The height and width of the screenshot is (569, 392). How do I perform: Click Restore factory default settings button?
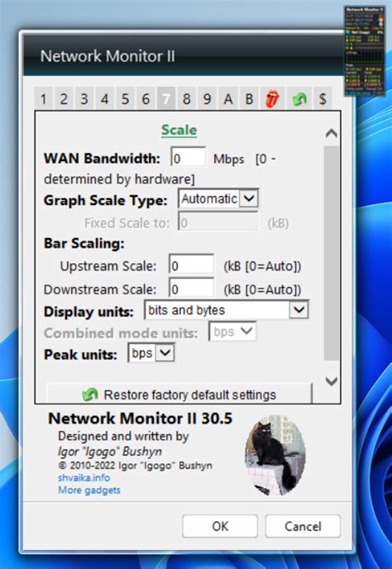pos(179,394)
